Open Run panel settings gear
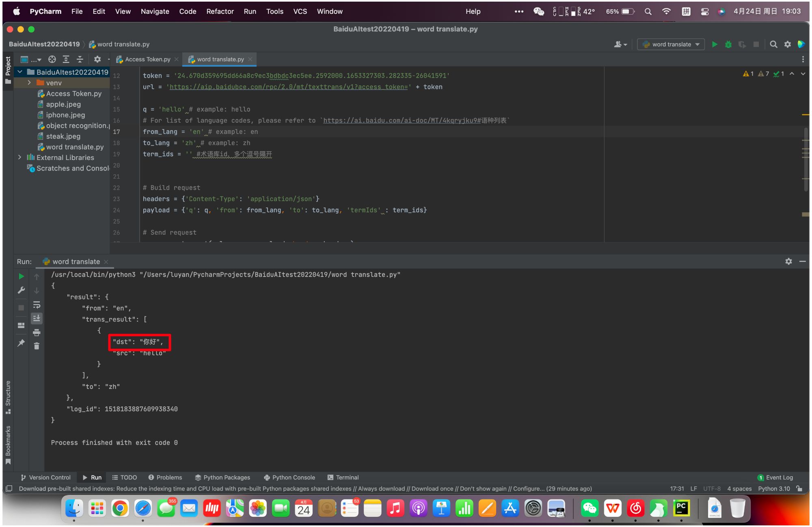Viewport: 812px width, 527px height. (788, 261)
